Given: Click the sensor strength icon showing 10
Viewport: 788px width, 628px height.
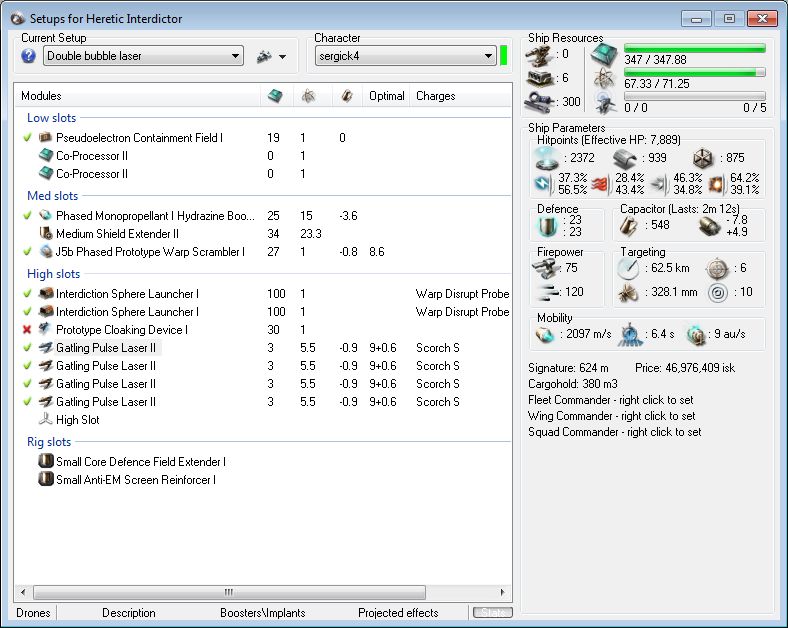Looking at the screenshot, I should point(718,292).
